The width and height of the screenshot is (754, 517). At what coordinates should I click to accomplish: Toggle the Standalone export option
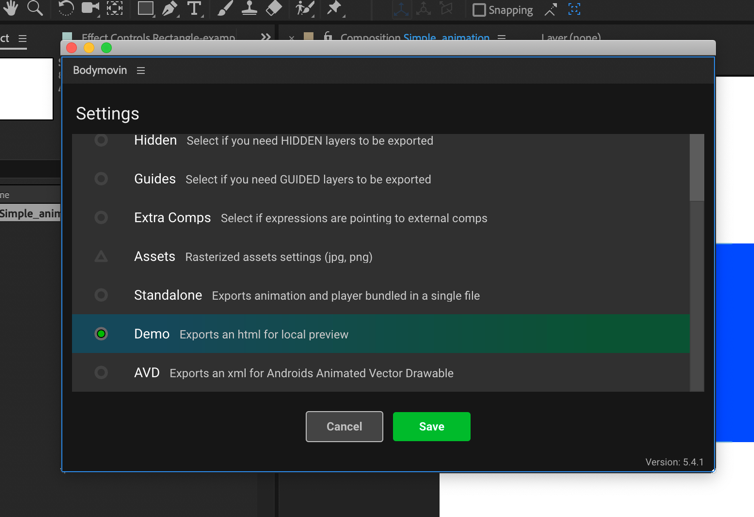coord(101,295)
